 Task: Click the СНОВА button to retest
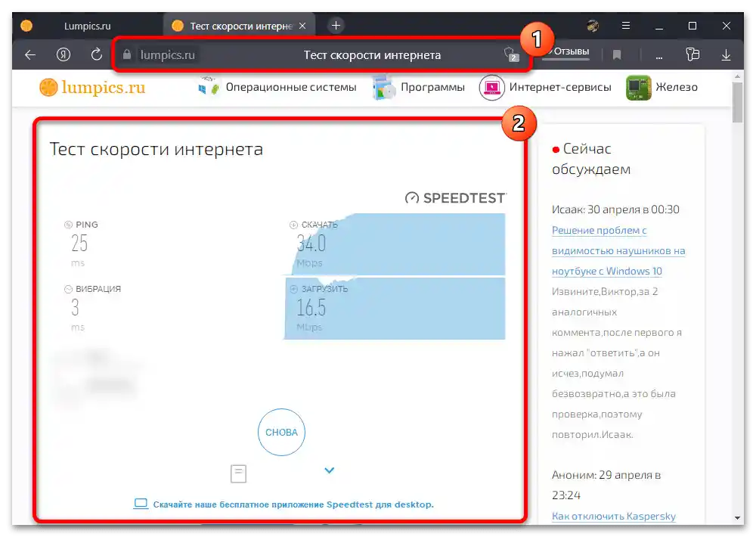tap(281, 433)
